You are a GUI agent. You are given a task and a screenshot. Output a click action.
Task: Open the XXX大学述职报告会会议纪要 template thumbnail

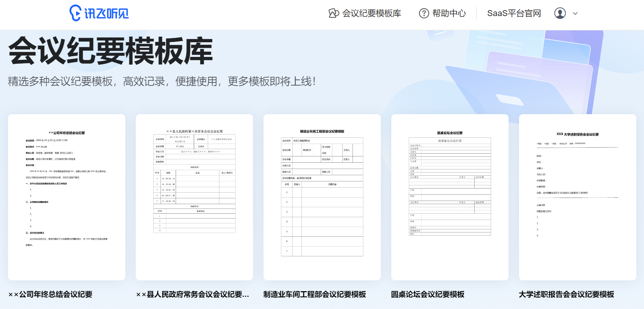[x=578, y=197]
